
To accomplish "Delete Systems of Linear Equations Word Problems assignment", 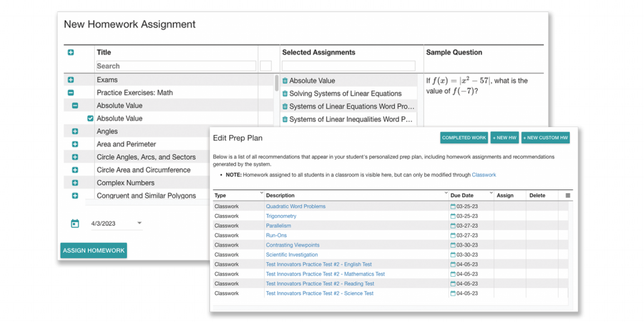I will (x=285, y=106).
